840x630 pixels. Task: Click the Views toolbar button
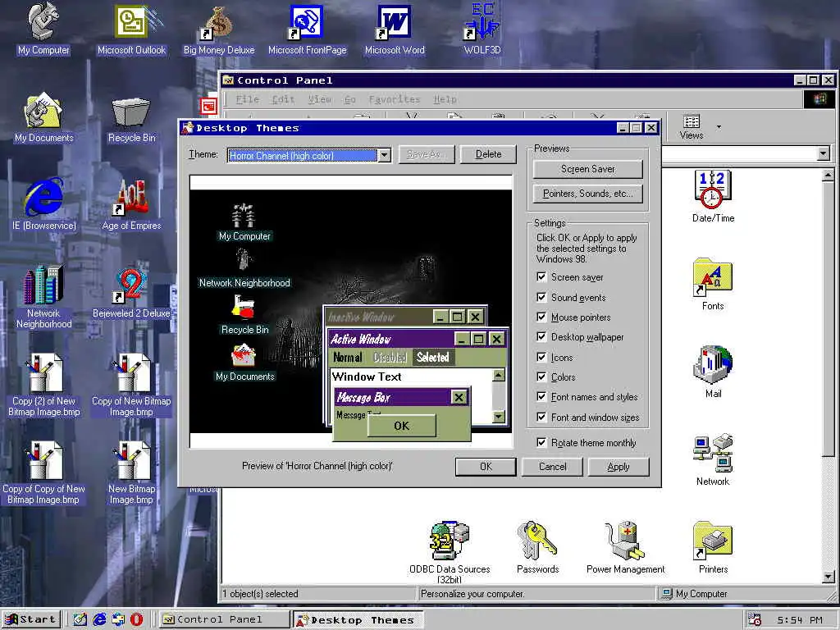691,127
